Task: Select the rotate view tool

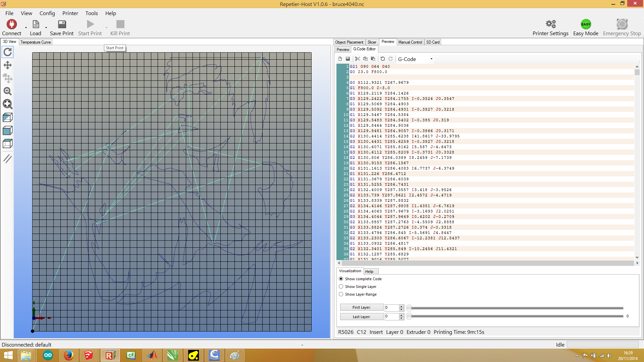Action: 7,52
